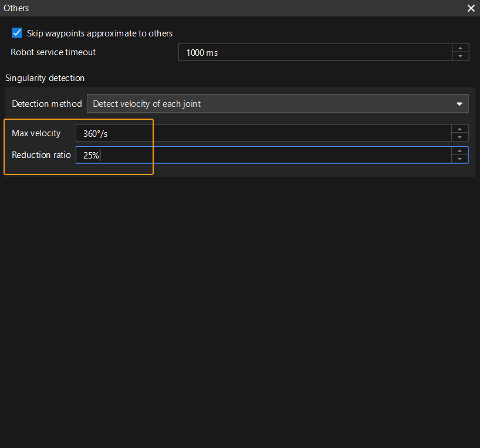This screenshot has width=480, height=448.
Task: Click the Robot service timeout value field
Action: (315, 52)
